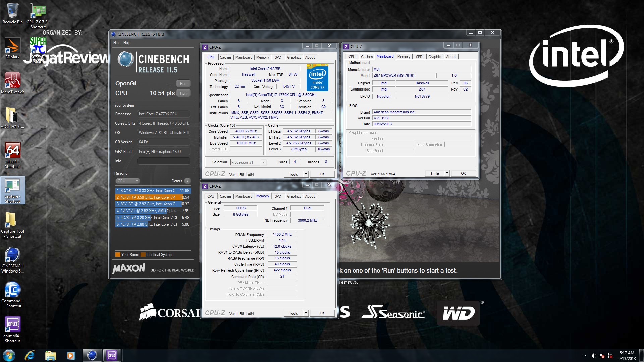Open the Tools dropdown arrow in the CPU-Z Memory window
The width and height of the screenshot is (644, 362).
305,313
